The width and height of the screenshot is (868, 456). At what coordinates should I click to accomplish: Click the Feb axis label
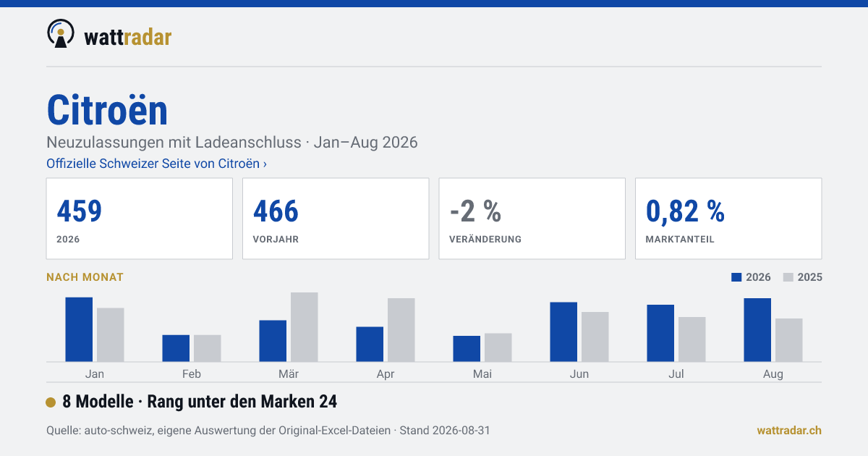[192, 374]
